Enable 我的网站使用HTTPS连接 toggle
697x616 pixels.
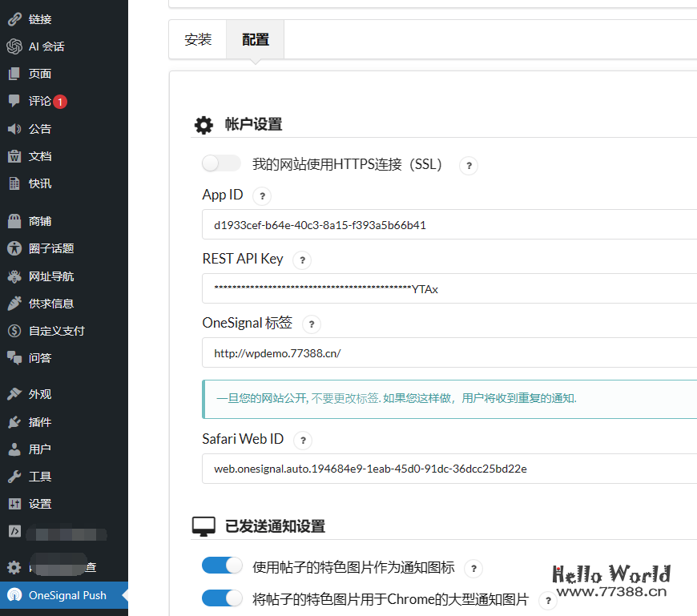point(221,163)
